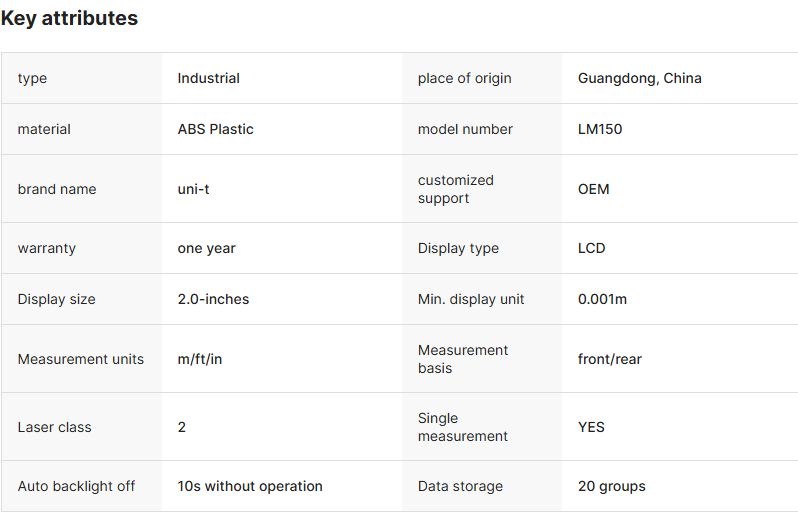Click the Guangdong, China origin value
The width and height of the screenshot is (798, 513).
tap(639, 78)
